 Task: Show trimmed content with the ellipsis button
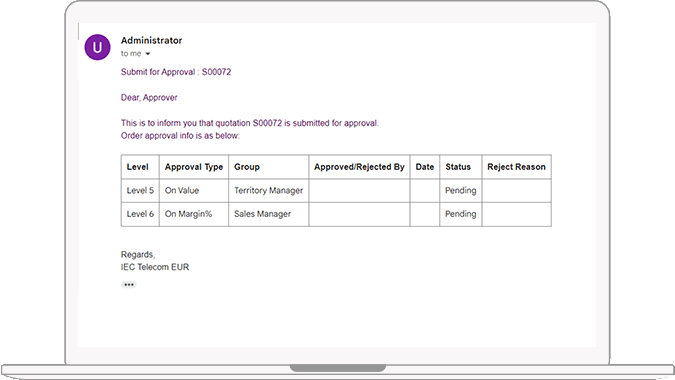(x=128, y=284)
